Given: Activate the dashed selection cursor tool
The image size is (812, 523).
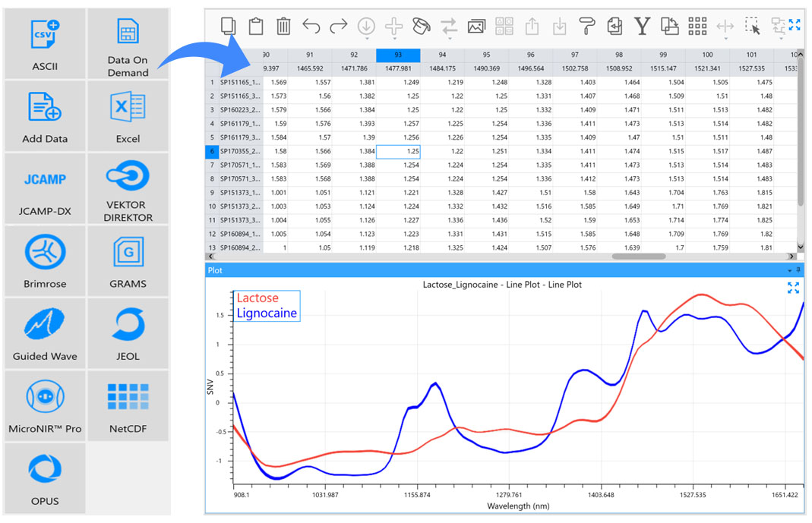Looking at the screenshot, I should pos(753,26).
